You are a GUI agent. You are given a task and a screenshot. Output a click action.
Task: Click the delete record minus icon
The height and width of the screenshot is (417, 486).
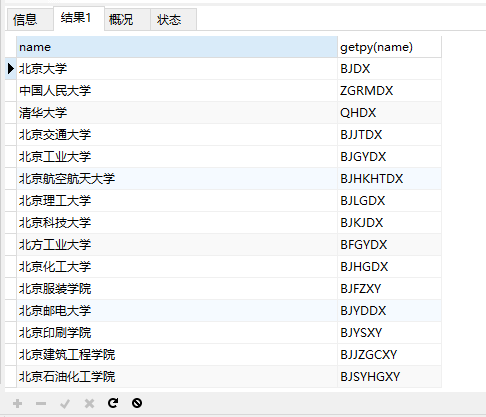[x=41, y=404]
